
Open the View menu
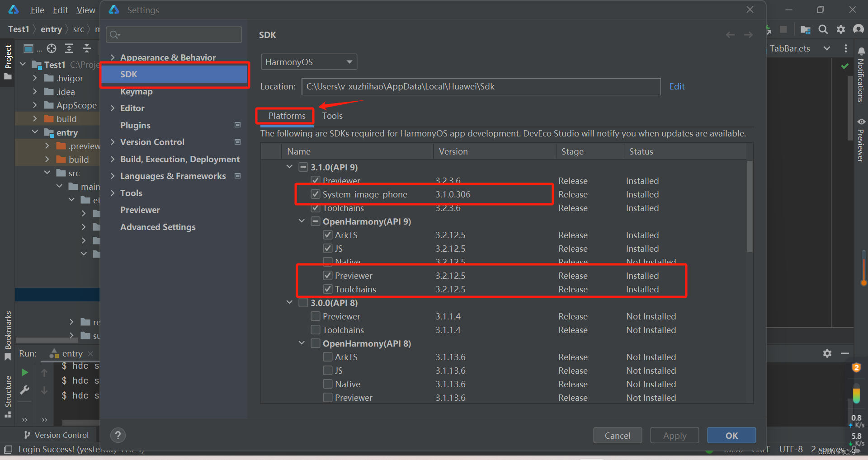pyautogui.click(x=86, y=10)
